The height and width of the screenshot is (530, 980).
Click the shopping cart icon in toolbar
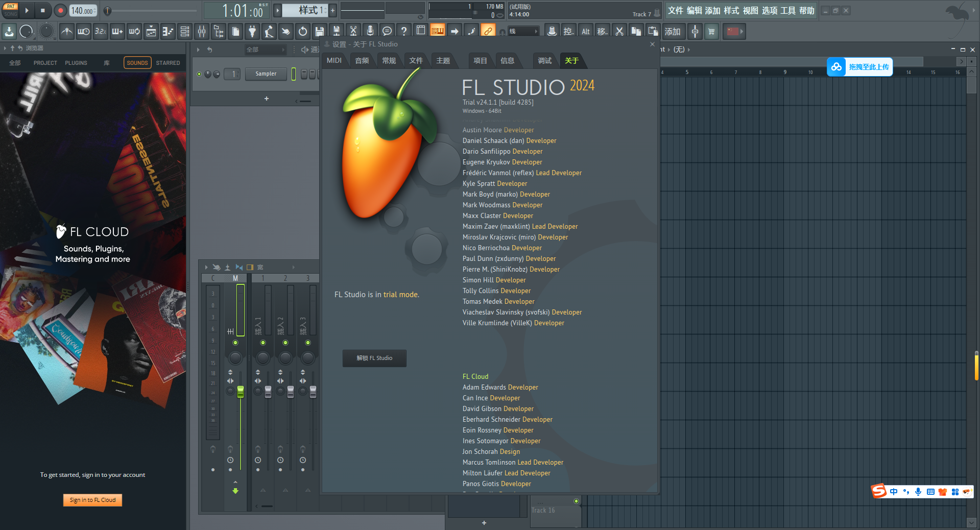point(711,32)
